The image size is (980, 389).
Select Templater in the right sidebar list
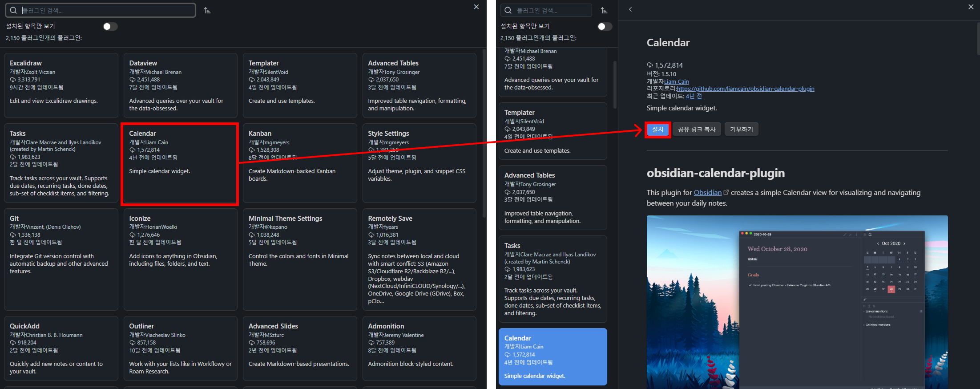553,131
